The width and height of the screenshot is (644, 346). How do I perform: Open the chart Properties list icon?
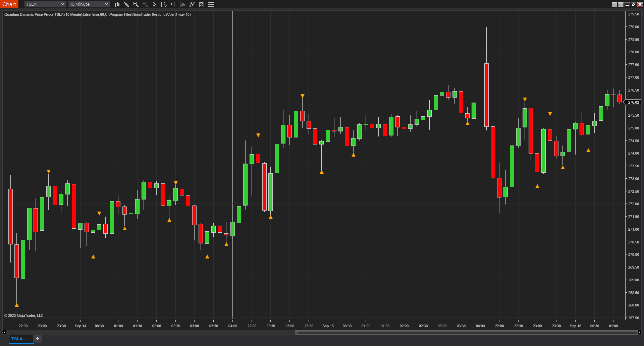click(211, 4)
